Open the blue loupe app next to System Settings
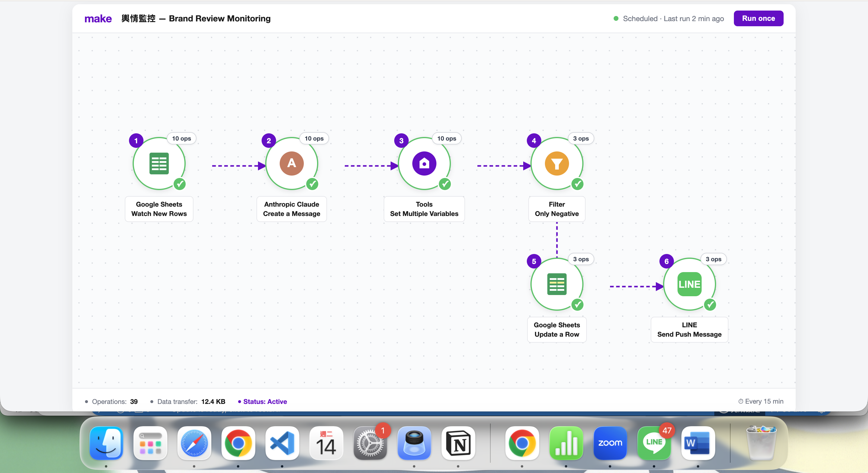 click(414, 443)
